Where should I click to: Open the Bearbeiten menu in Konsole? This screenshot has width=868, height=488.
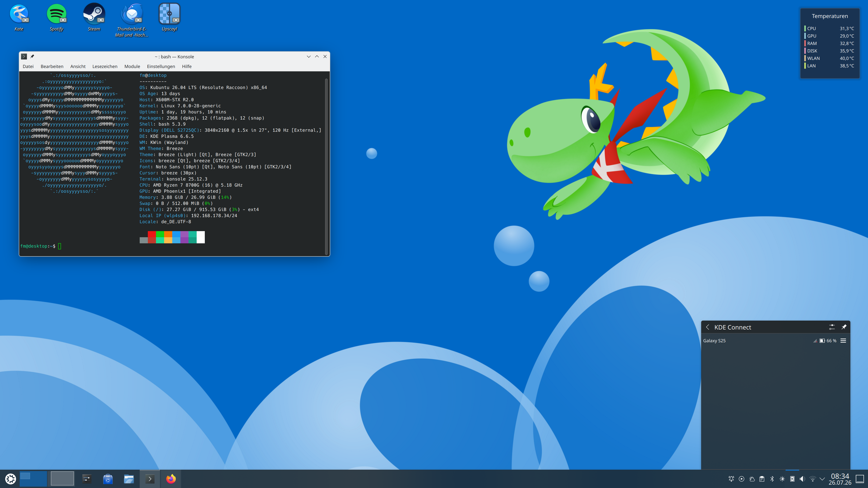pos(52,66)
